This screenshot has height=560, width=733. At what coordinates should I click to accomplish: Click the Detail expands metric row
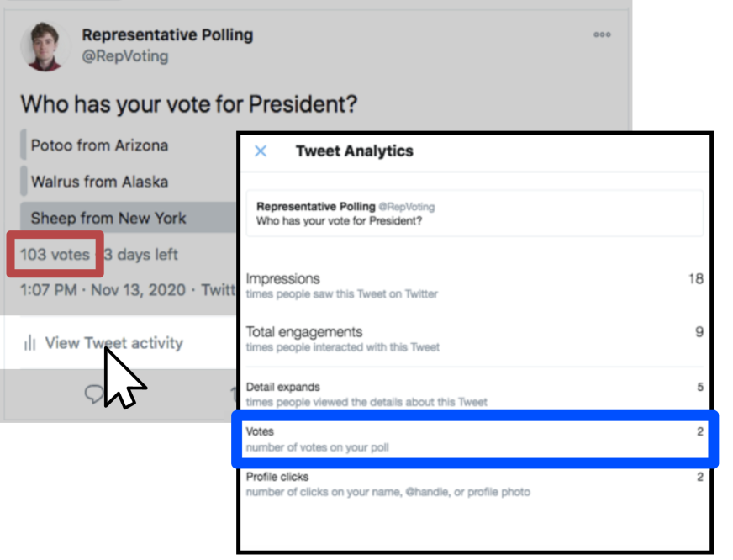(x=474, y=394)
